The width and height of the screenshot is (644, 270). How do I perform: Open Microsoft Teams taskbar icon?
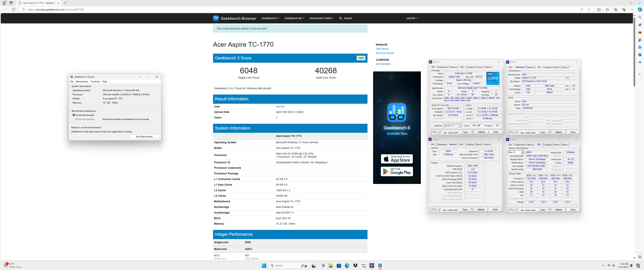pos(323,266)
